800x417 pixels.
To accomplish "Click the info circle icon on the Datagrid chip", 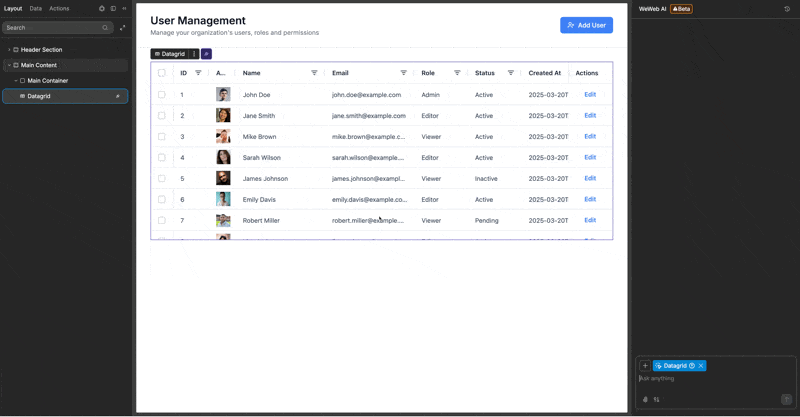I will (x=692, y=365).
